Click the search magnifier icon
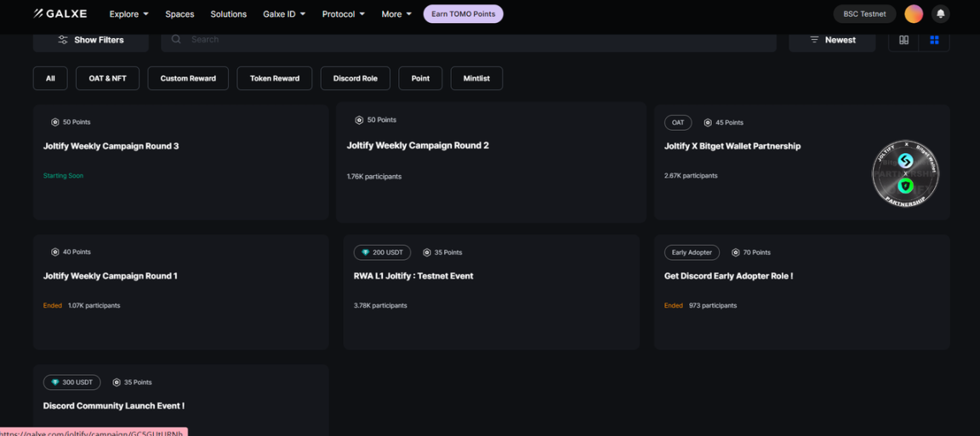The image size is (980, 436). [176, 39]
